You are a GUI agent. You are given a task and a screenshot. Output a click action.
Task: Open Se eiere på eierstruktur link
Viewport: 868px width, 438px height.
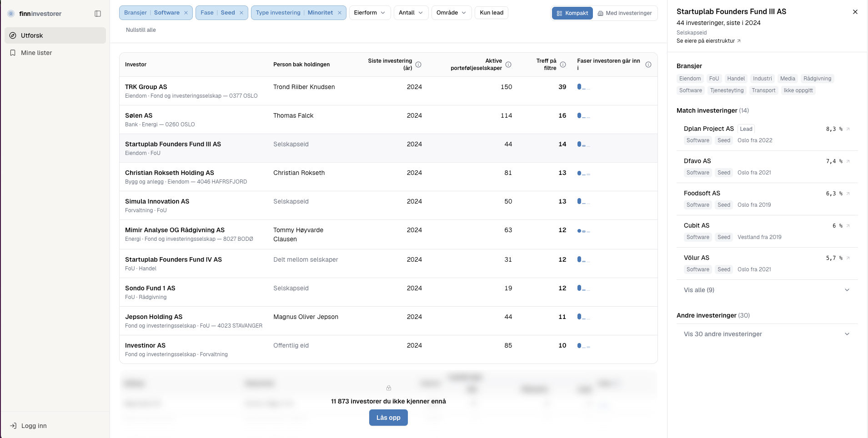click(x=708, y=41)
